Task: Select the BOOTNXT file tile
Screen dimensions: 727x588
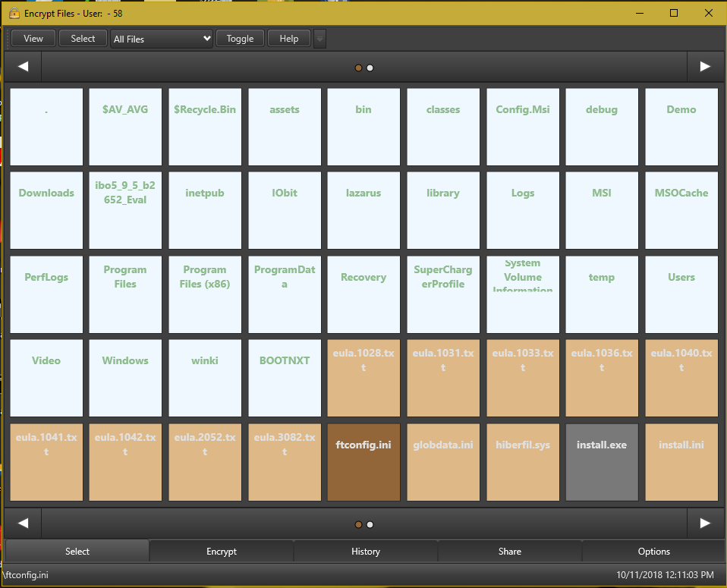Action: coord(285,378)
